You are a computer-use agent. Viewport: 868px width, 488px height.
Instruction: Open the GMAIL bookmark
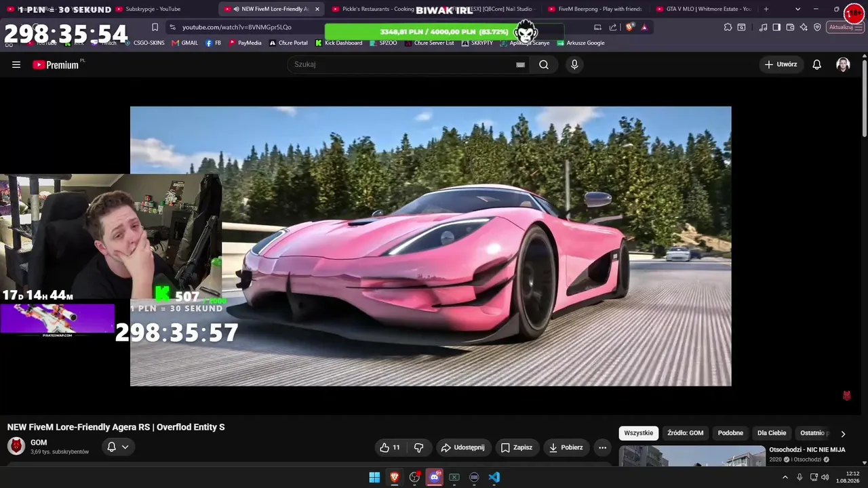point(185,43)
